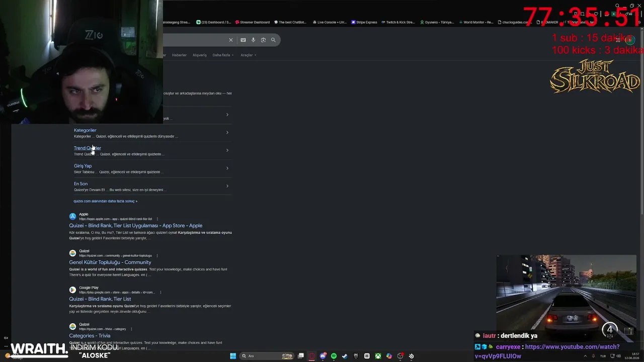Clear the Google search box
The width and height of the screenshot is (644, 362).
tap(231, 40)
